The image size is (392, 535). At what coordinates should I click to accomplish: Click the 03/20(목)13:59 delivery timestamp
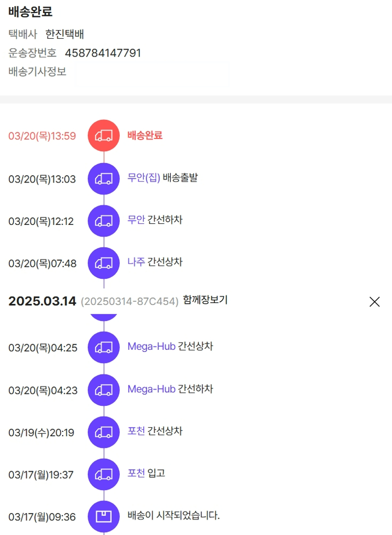coord(42,136)
